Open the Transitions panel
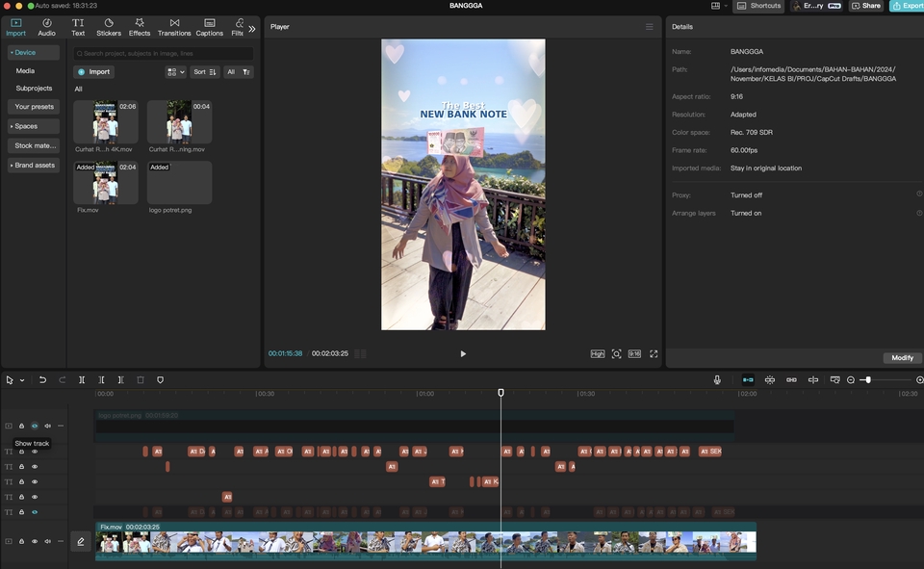The image size is (924, 569). tap(174, 26)
